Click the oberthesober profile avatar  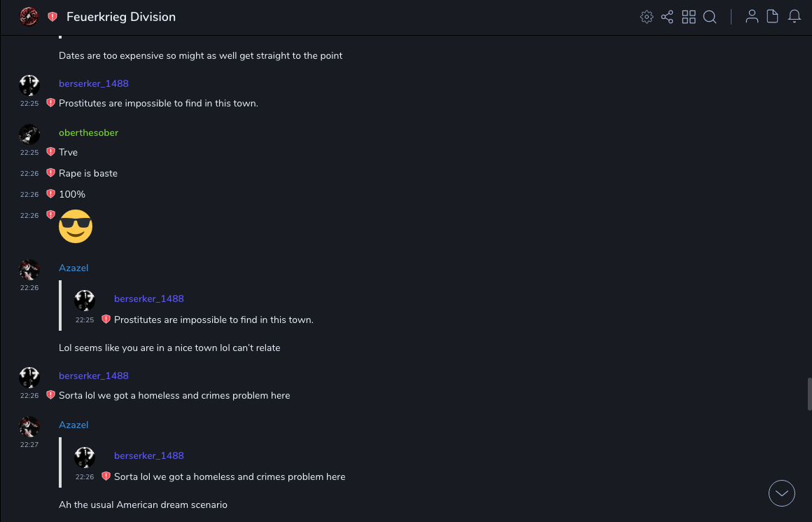29,135
